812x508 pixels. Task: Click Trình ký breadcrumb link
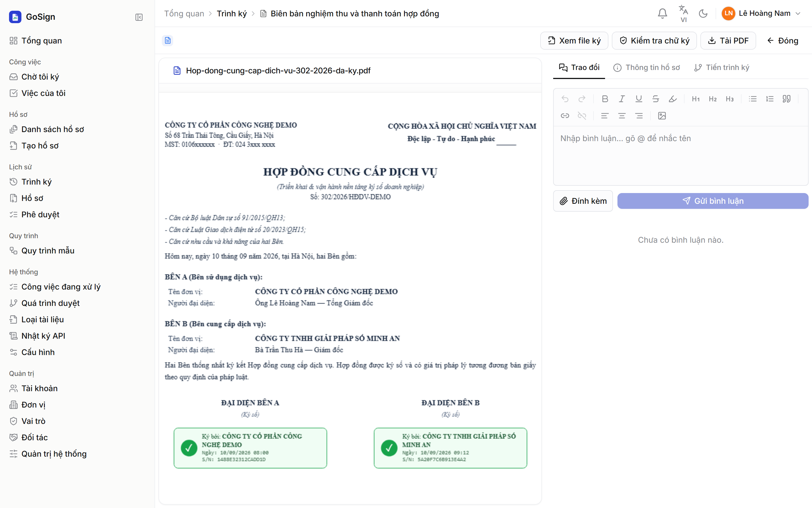(x=231, y=14)
